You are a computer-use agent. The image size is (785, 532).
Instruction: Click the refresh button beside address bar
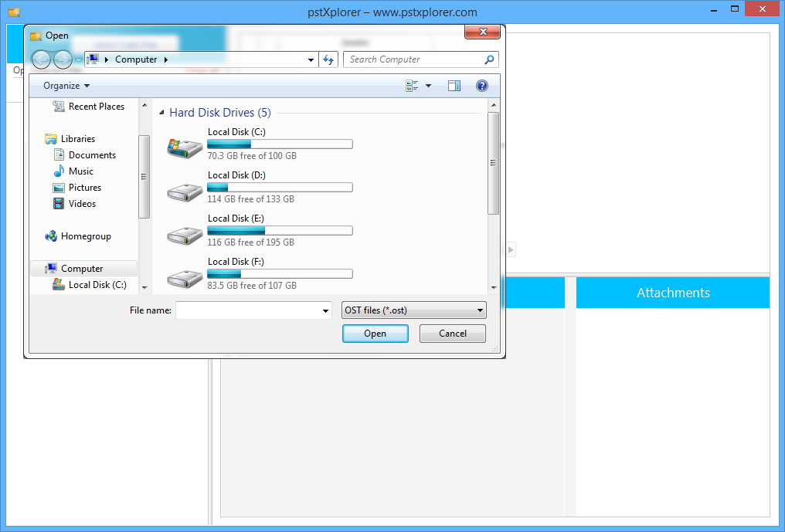coord(328,59)
